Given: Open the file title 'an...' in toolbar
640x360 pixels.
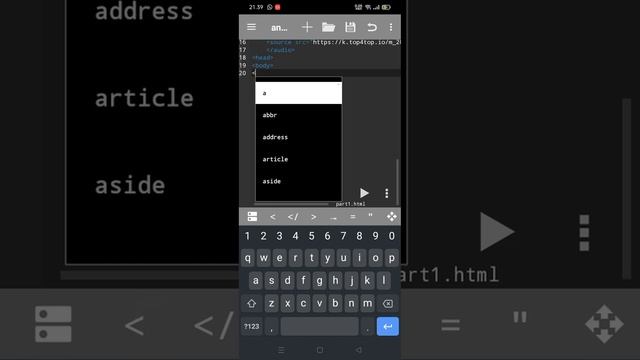Looking at the screenshot, I should coord(279,27).
